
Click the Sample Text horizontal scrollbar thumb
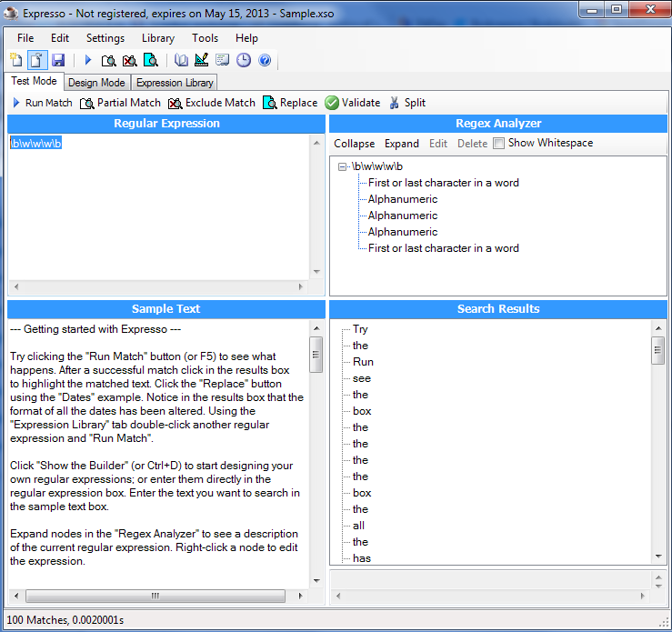pyautogui.click(x=155, y=597)
